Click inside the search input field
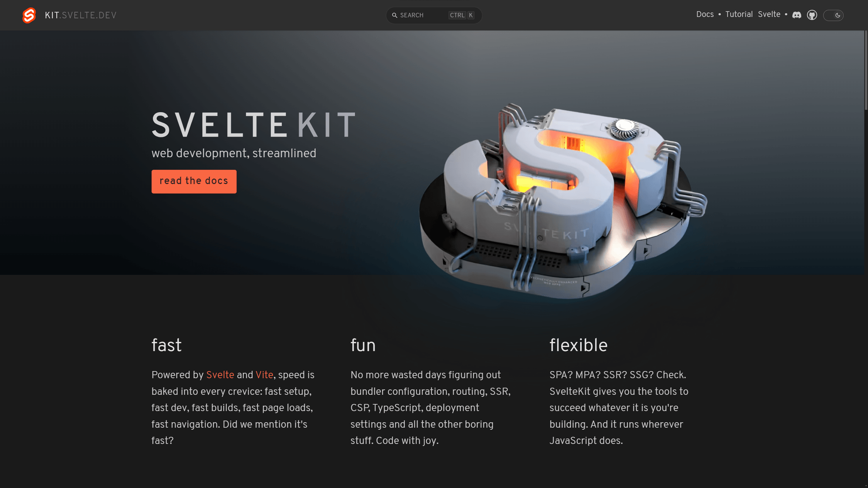The image size is (868, 488). coord(434,15)
